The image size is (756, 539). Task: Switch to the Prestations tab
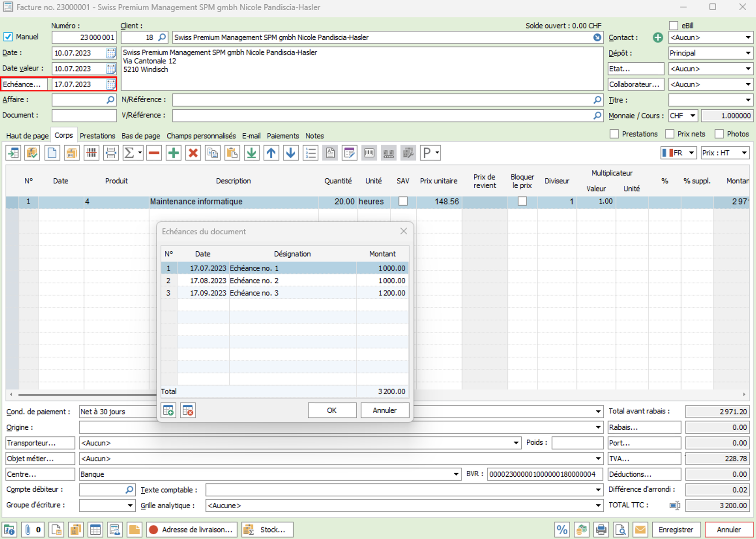pyautogui.click(x=97, y=136)
